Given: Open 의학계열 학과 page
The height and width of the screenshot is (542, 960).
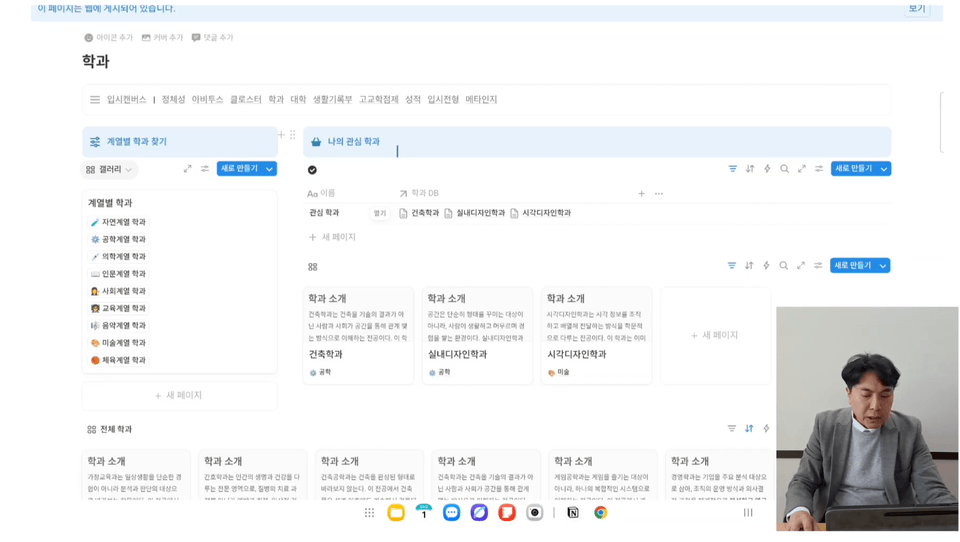Looking at the screenshot, I should pyautogui.click(x=119, y=257).
